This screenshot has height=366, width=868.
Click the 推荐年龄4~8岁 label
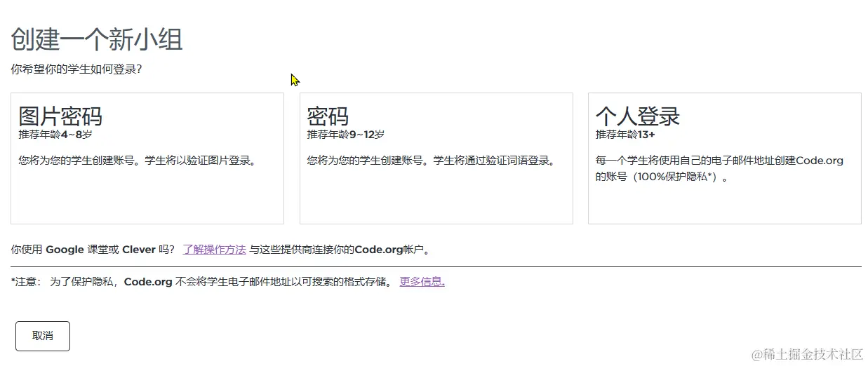coord(55,135)
